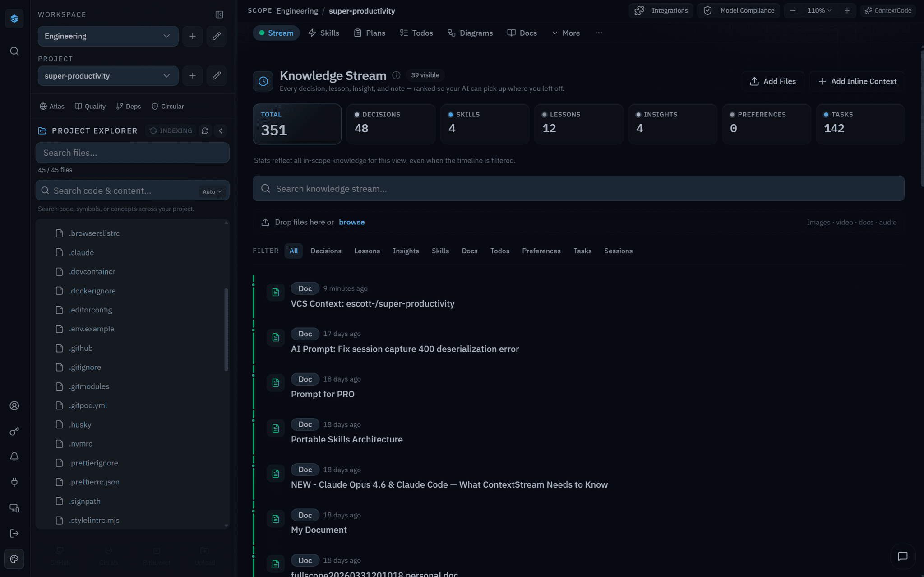
Task: Collapse the workspace sidebar panel icon
Action: [x=219, y=14]
